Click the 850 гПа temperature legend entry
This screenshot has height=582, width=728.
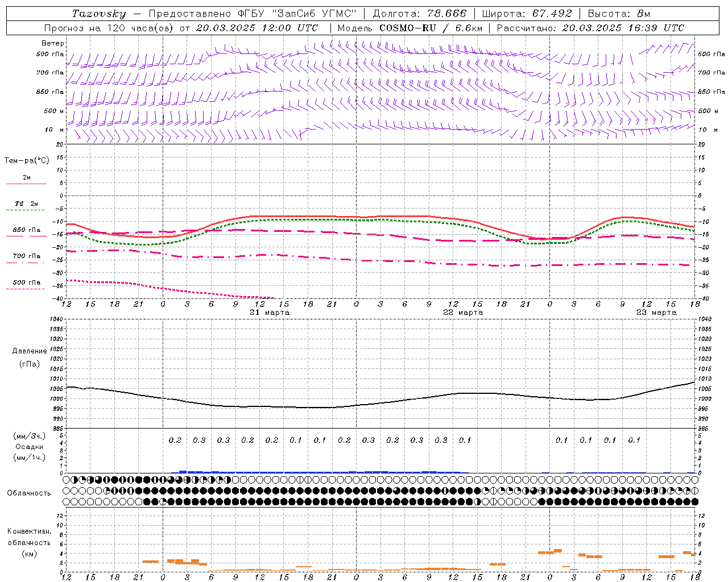coord(26,232)
